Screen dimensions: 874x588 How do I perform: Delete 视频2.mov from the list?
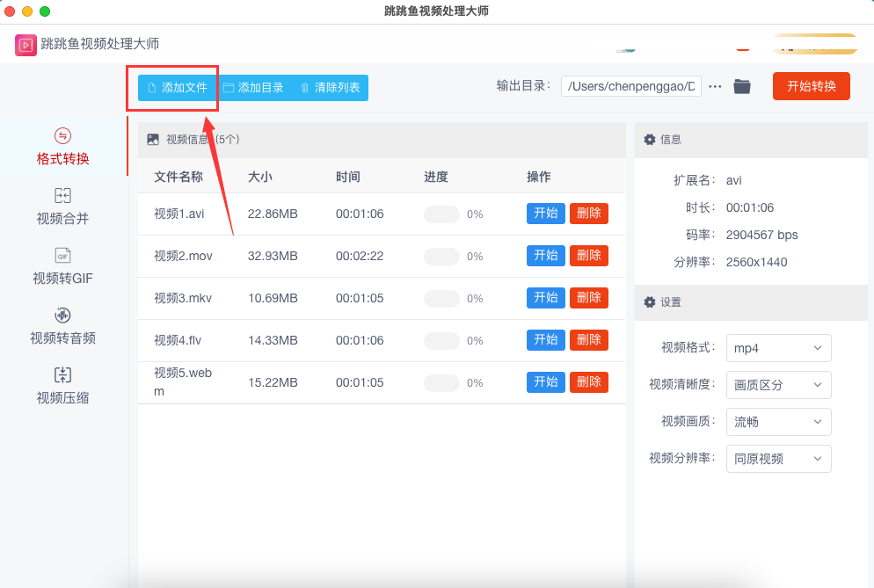click(x=588, y=256)
